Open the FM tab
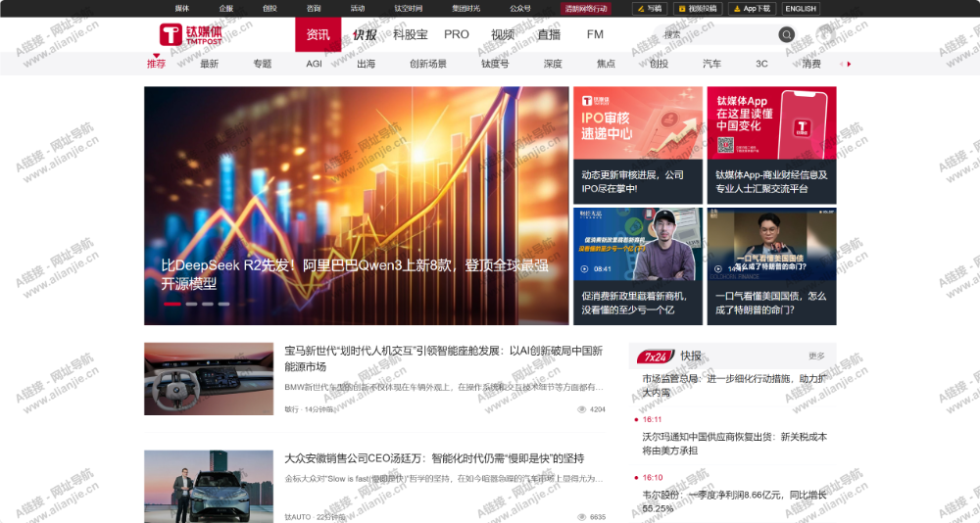This screenshot has width=980, height=523. (x=595, y=35)
